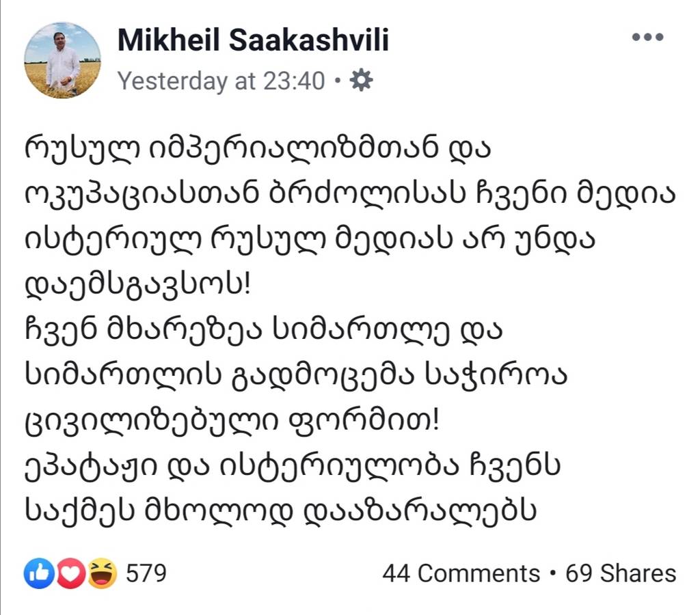Click the red heart Love reaction icon
Viewport: 700px width, 615px height.
point(69,573)
